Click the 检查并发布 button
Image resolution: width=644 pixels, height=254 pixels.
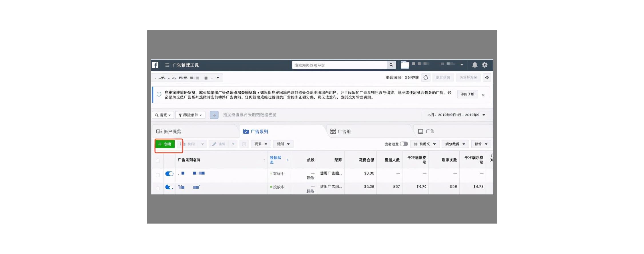[468, 78]
